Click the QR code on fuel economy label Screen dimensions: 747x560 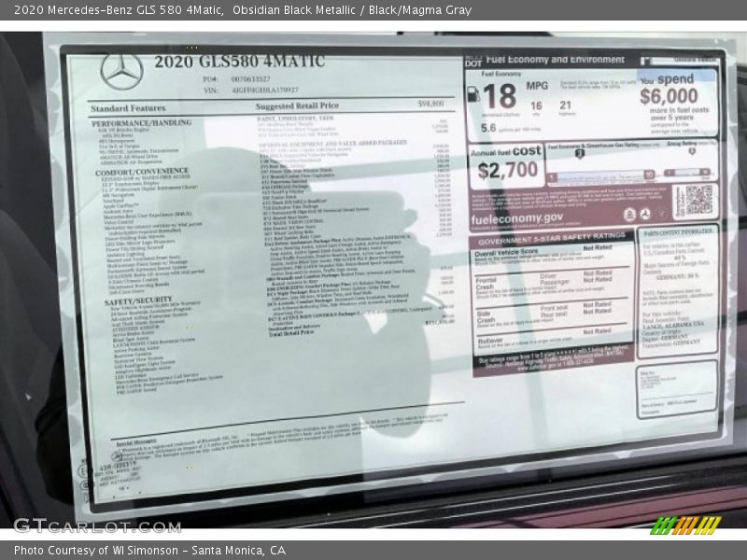[698, 200]
